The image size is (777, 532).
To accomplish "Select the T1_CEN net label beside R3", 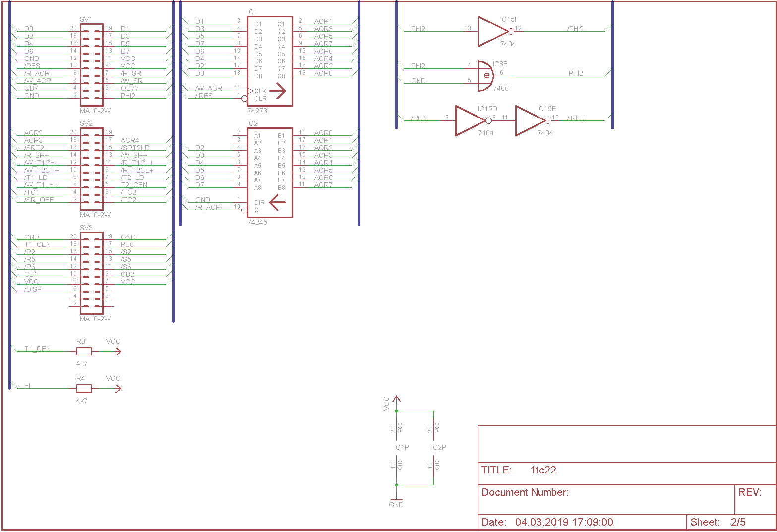I will tap(38, 349).
